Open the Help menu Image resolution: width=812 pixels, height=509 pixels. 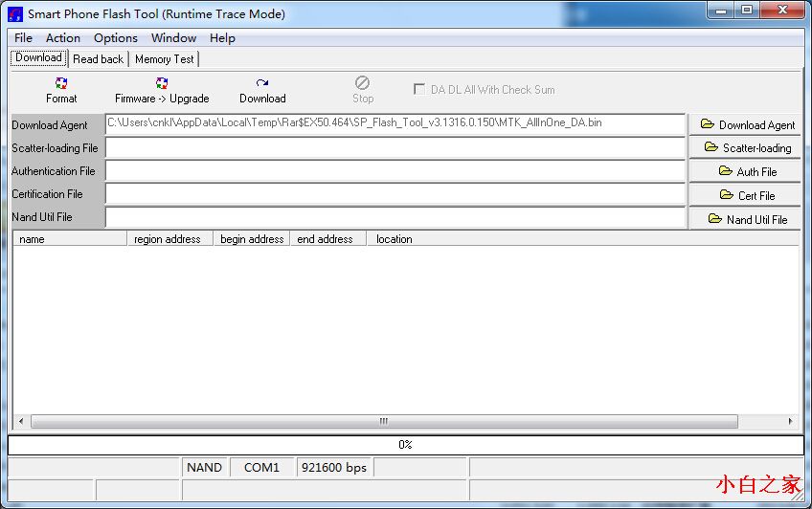(222, 37)
